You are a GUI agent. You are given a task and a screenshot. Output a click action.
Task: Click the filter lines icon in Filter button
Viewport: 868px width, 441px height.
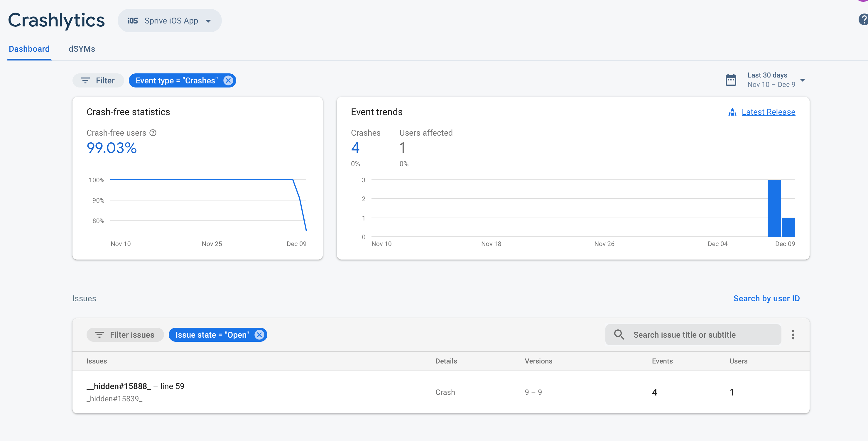tap(85, 80)
